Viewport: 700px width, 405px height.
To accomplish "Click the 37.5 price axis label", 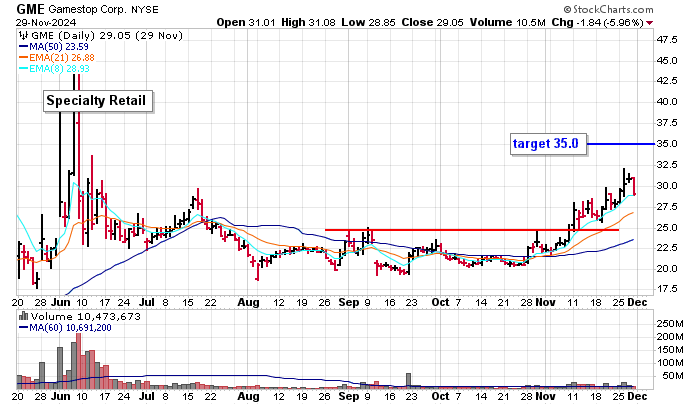I will [667, 123].
